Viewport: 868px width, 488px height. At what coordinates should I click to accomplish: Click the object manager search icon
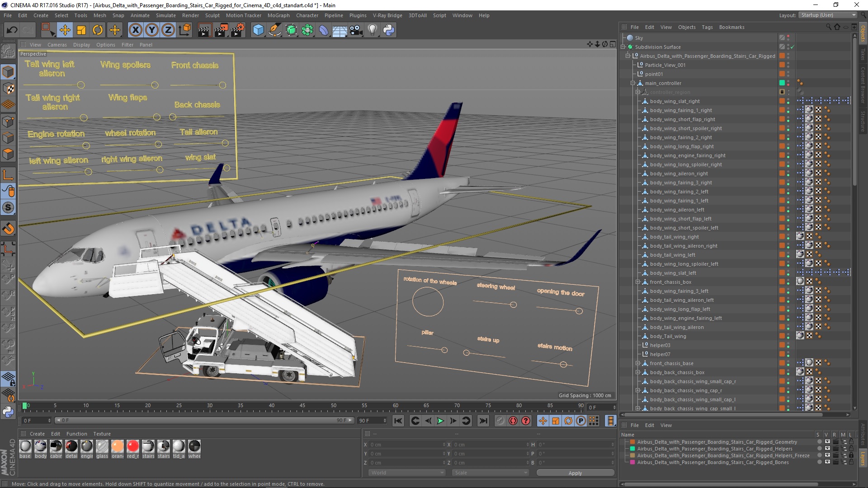pyautogui.click(x=829, y=27)
